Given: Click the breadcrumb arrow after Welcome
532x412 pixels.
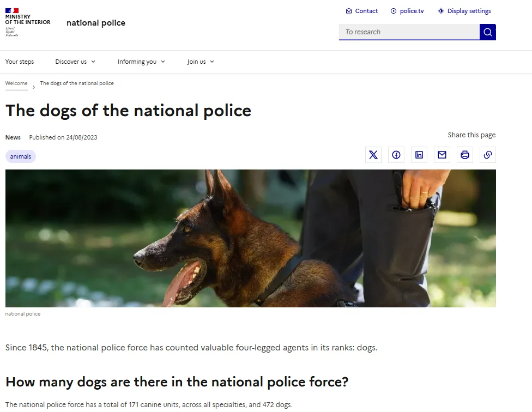Looking at the screenshot, I should pos(34,87).
